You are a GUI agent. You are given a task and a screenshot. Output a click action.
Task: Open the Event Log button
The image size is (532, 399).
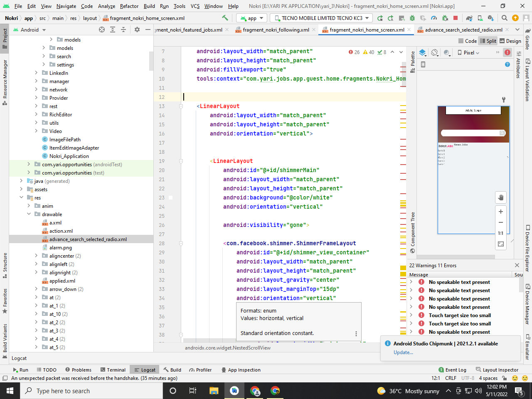452,369
